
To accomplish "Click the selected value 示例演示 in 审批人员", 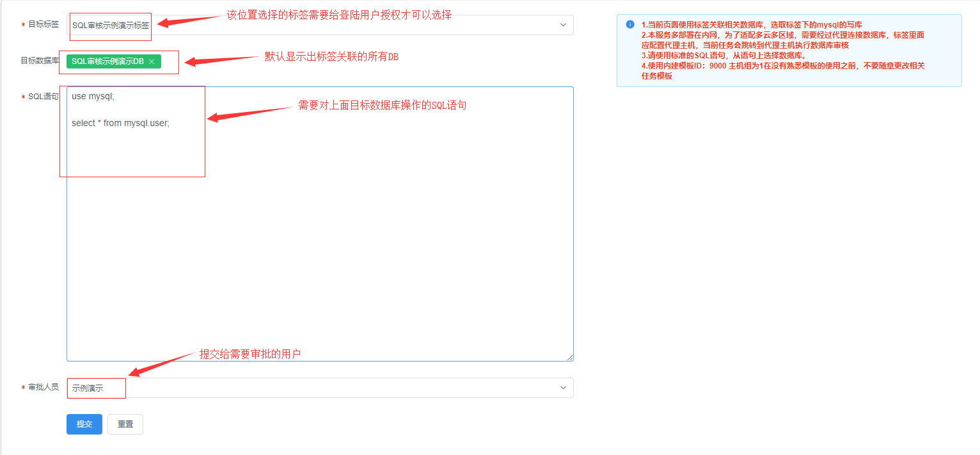I will pyautogui.click(x=88, y=388).
